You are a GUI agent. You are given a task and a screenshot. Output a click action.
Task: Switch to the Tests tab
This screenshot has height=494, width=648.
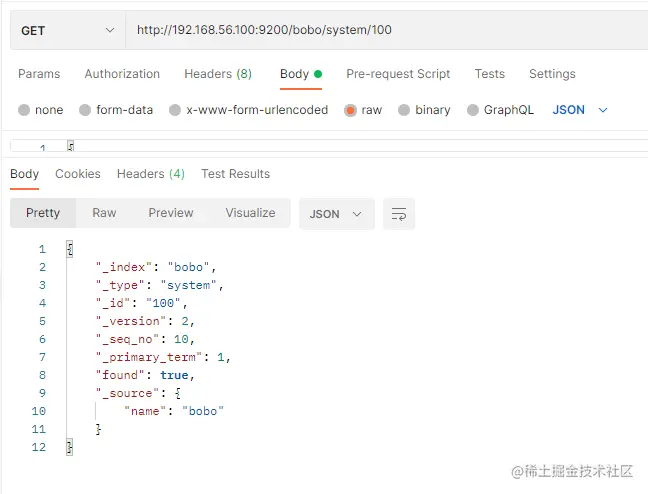(x=490, y=74)
